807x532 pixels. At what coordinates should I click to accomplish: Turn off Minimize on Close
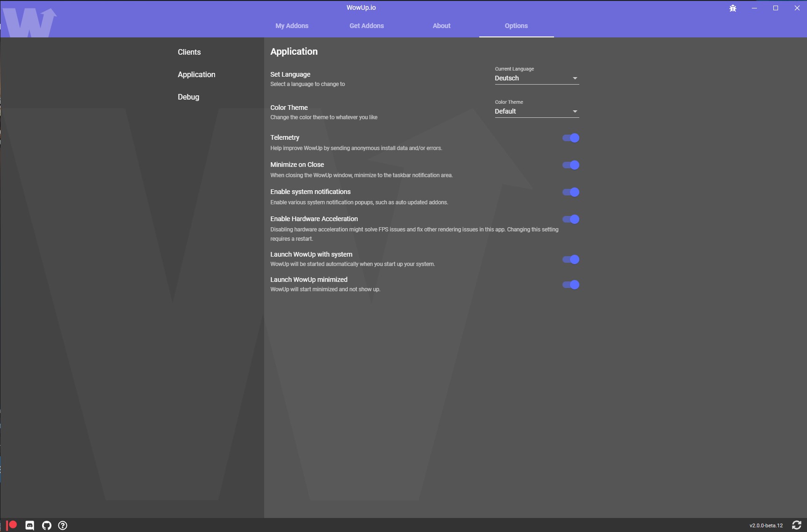point(570,165)
